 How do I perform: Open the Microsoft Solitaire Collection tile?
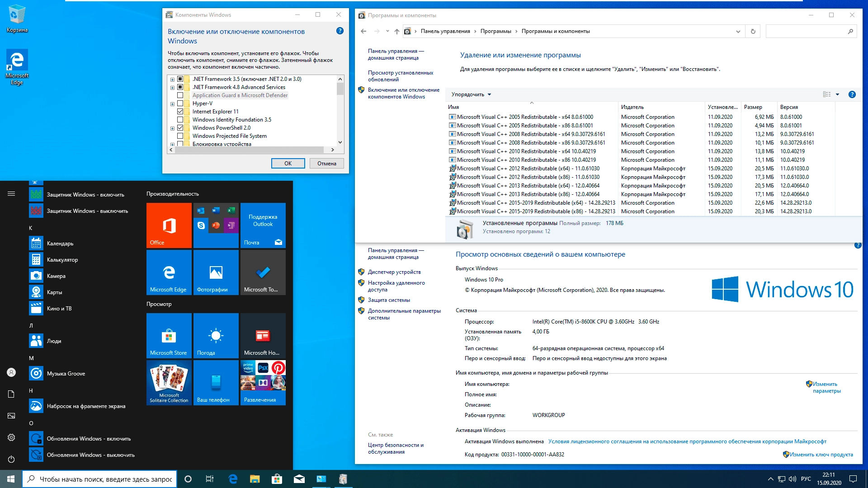tap(169, 382)
